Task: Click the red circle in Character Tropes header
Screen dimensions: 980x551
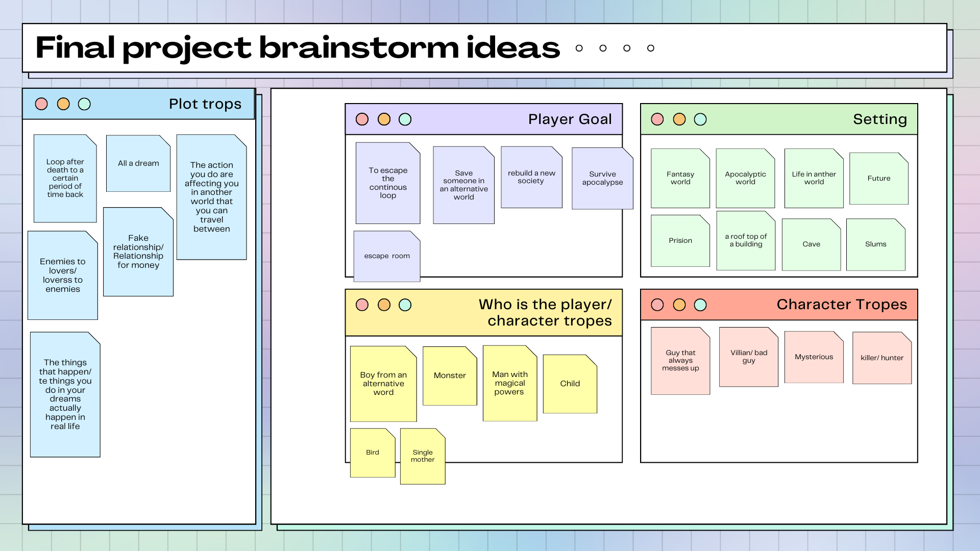Action: 657,305
